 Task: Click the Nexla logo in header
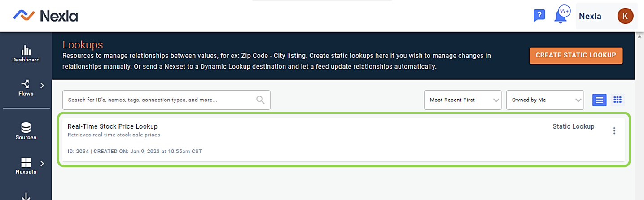(46, 16)
